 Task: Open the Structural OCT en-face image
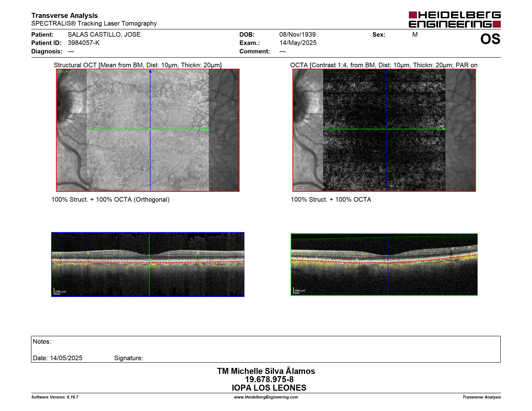coord(148,130)
